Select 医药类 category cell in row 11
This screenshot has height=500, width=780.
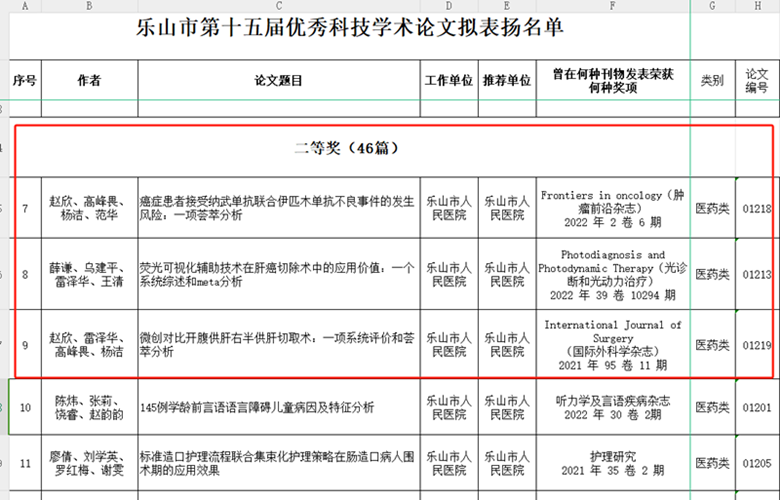712,463
